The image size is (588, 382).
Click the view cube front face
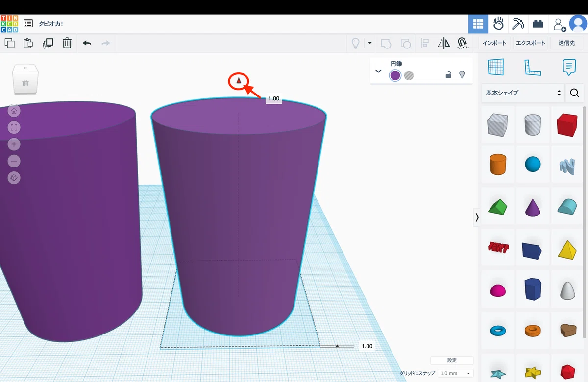(25, 82)
